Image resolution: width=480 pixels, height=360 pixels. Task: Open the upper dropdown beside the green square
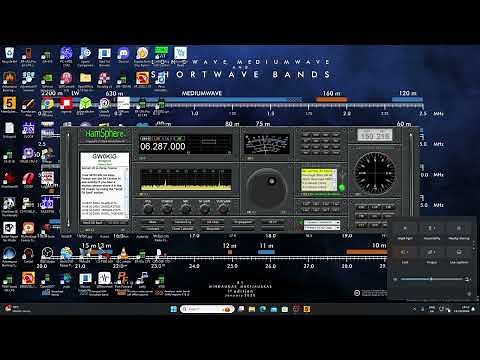tap(322, 222)
